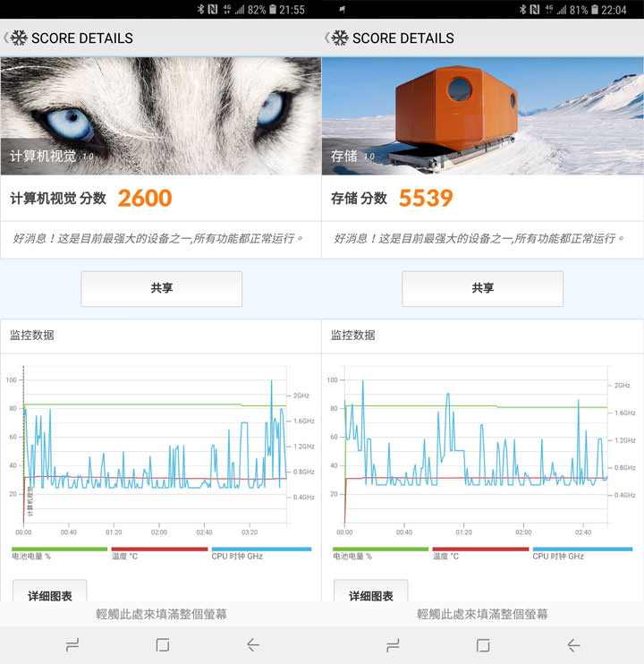
Task: Open 详细图表 below the storage chart
Action: coord(370,594)
